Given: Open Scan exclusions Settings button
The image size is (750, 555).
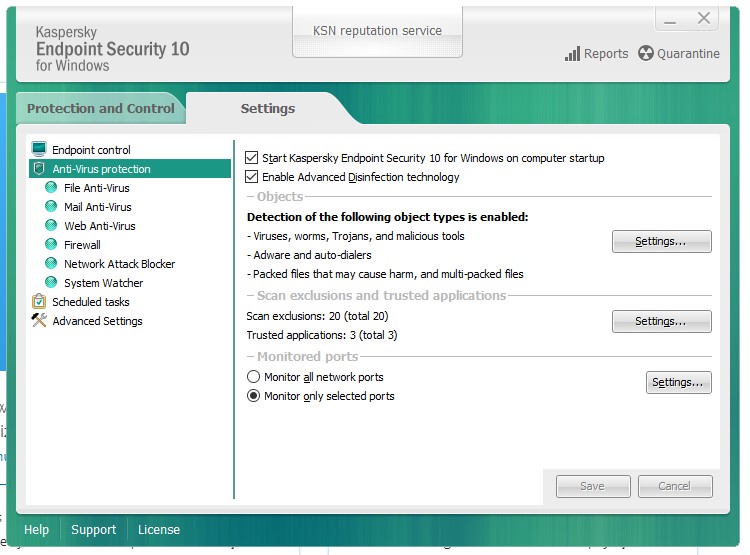Looking at the screenshot, I should tap(662, 321).
